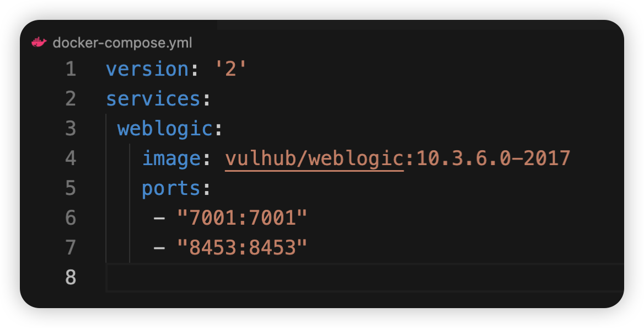The height and width of the screenshot is (328, 644).
Task: Click line number 5 in gutter
Action: [x=71, y=188]
